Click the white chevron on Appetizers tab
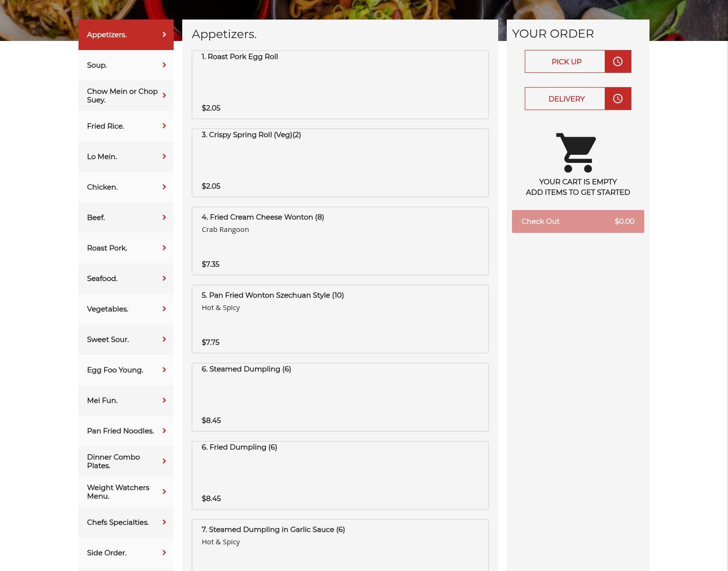Screen dimensions: 728x571 (x=164, y=34)
